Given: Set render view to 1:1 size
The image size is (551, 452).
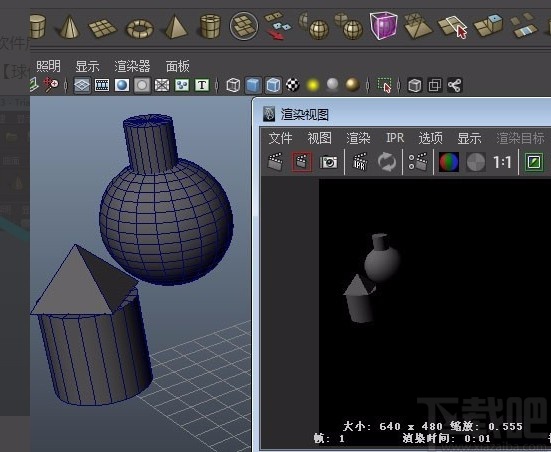Looking at the screenshot, I should pos(502,162).
